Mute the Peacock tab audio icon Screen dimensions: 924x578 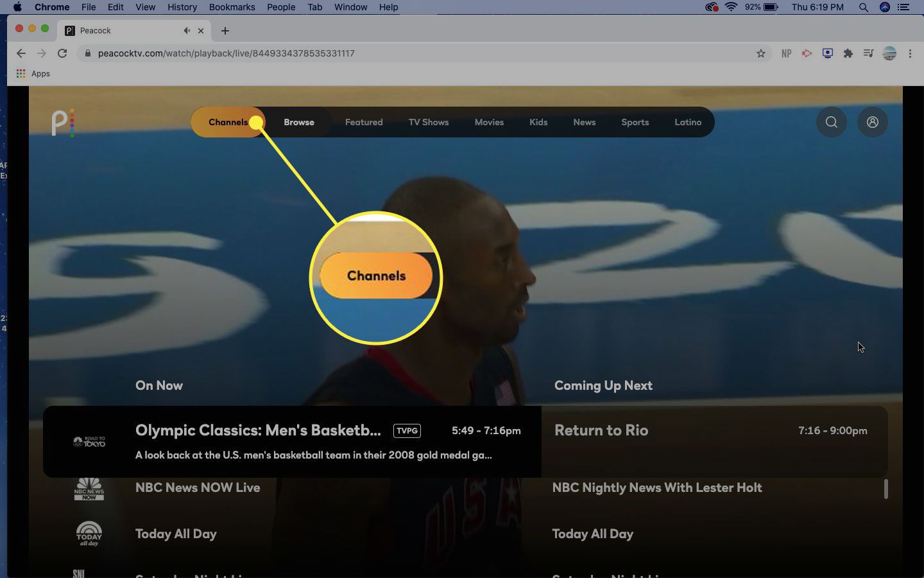(187, 30)
